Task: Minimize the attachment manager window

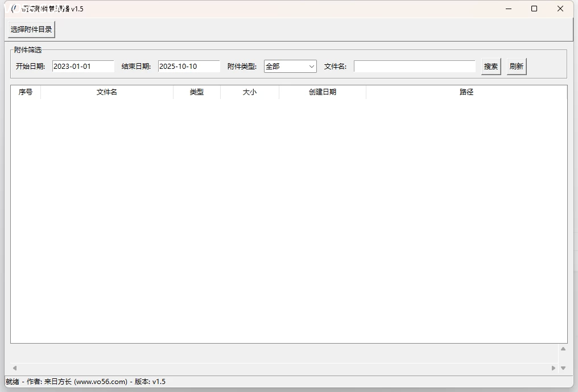Action: click(508, 9)
